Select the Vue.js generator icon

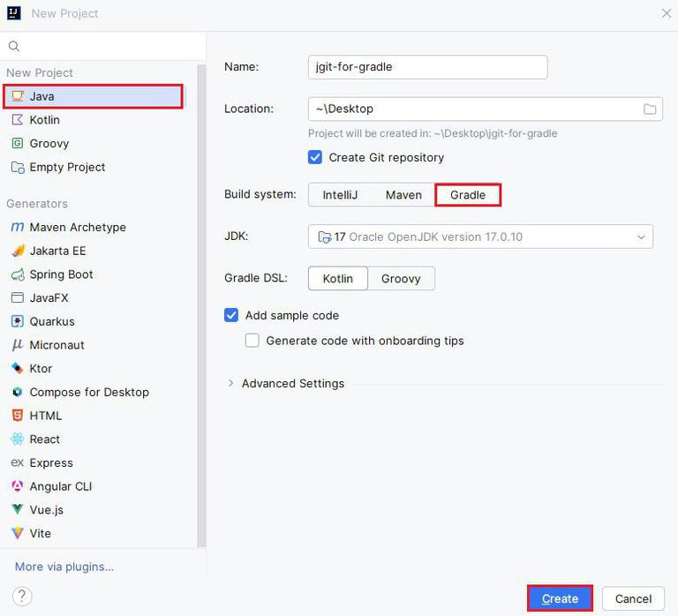[x=17, y=510]
